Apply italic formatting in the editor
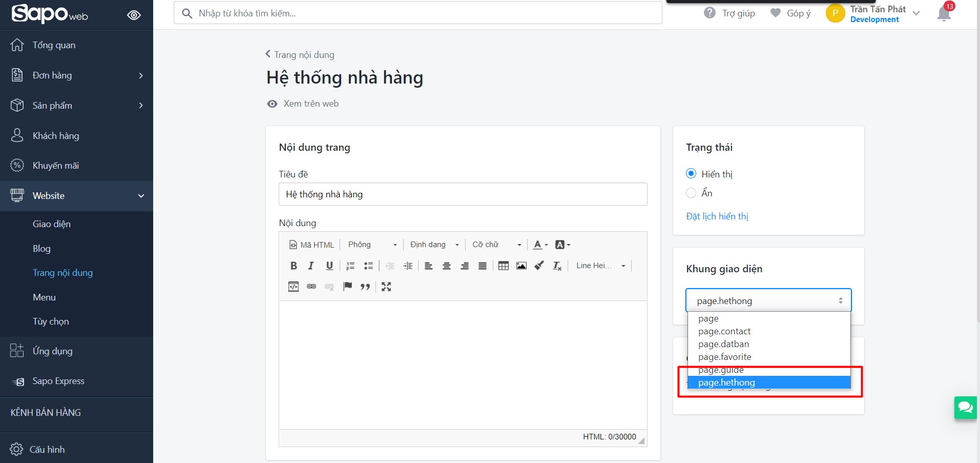Image resolution: width=980 pixels, height=463 pixels. (x=311, y=266)
